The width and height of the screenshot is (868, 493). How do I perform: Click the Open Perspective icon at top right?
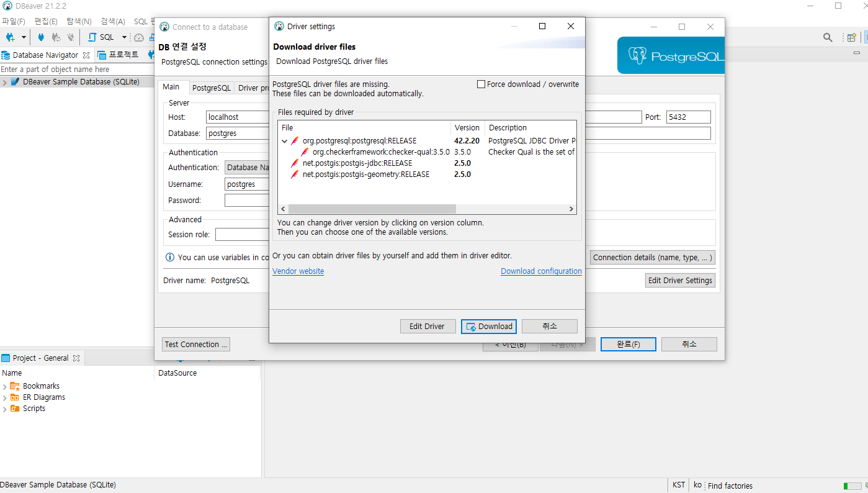(852, 37)
